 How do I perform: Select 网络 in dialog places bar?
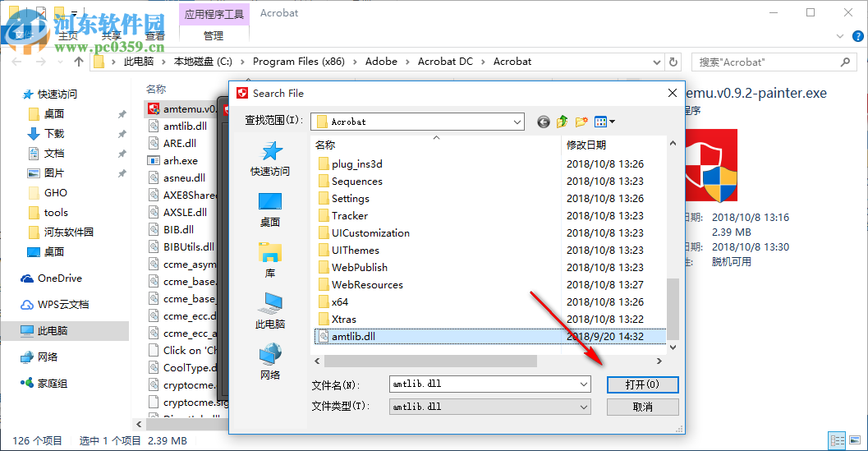point(270,361)
